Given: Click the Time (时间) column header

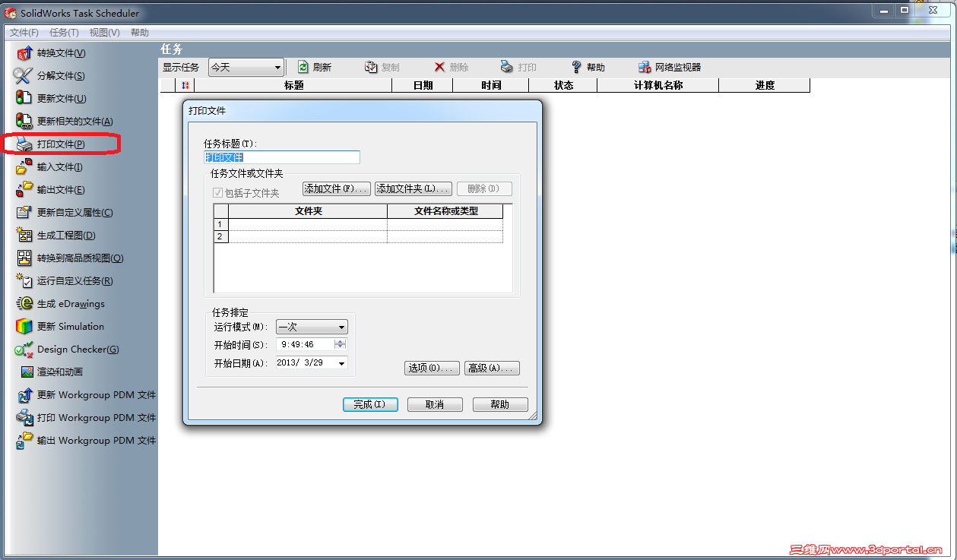Looking at the screenshot, I should tap(491, 85).
